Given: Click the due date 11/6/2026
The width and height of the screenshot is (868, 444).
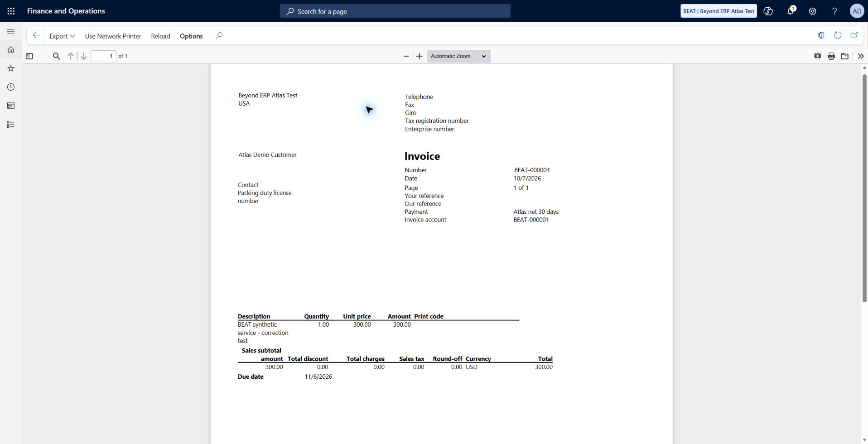Looking at the screenshot, I should (318, 377).
